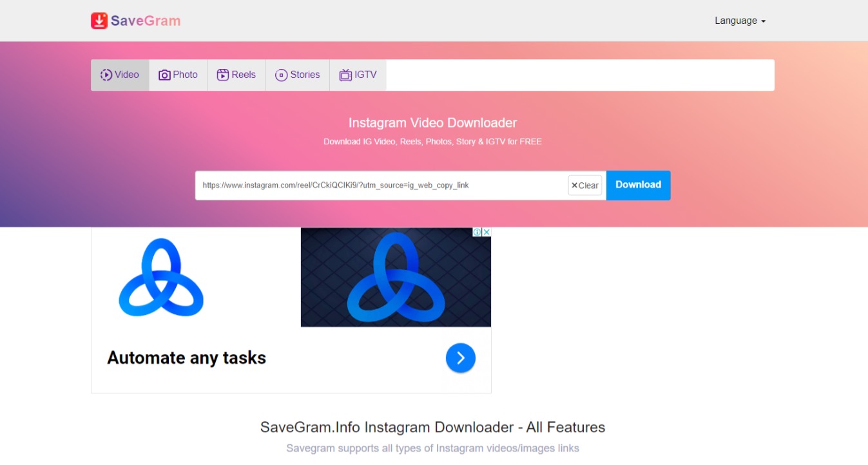Click 'SaveGram.Info Instagram Downloader - All Features' heading
This screenshot has width=868, height=465.
click(432, 427)
